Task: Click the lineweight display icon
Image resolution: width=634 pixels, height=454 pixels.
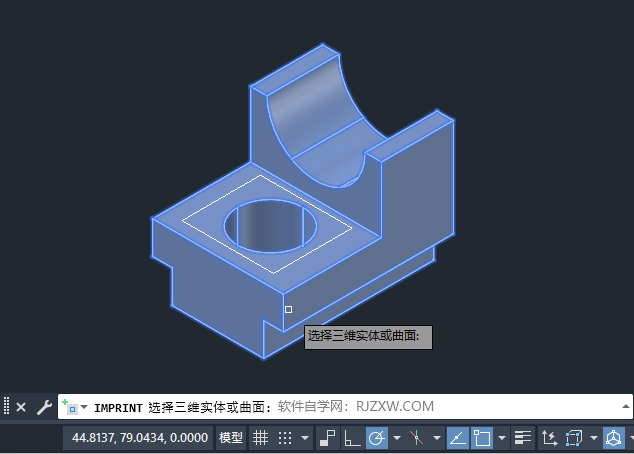Action: (x=522, y=438)
